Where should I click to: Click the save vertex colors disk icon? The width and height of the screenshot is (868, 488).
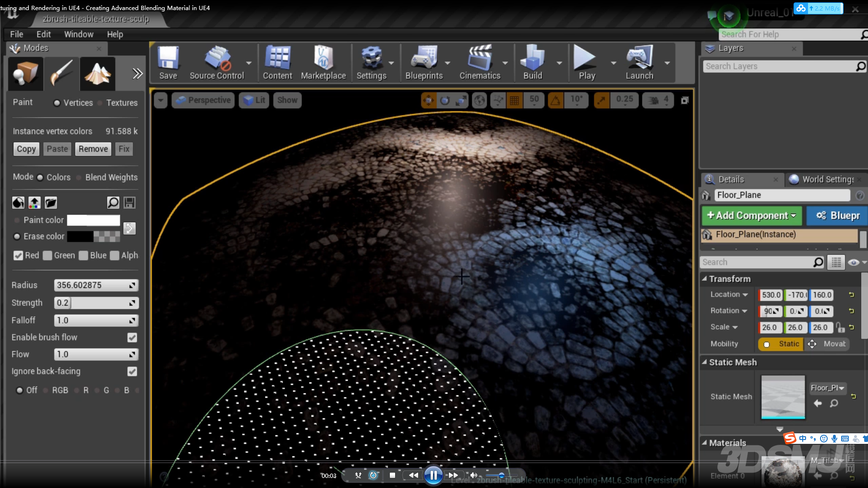(130, 202)
